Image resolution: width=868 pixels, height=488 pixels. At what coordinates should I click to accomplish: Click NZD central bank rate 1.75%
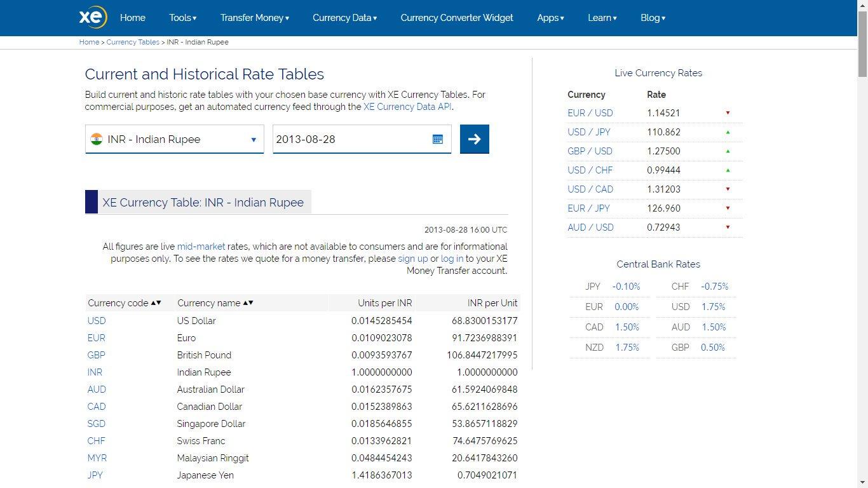(627, 348)
